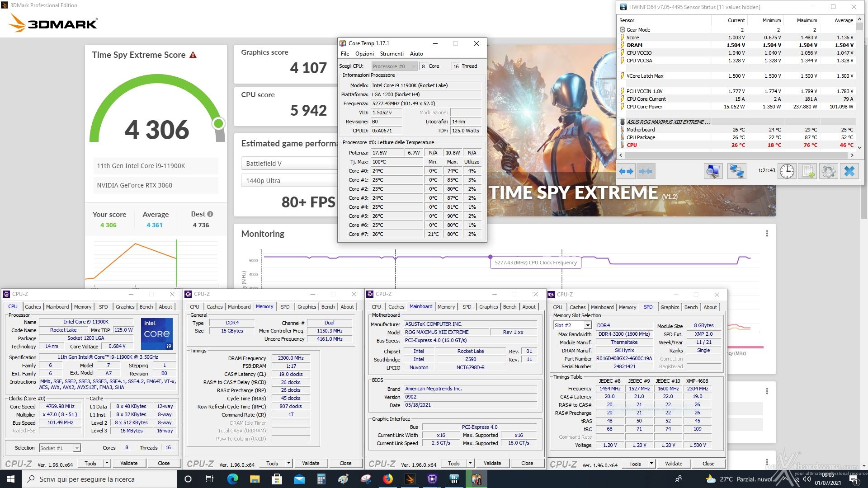Open 1440p Ultra resolution dropdown
This screenshot has height=488, width=868.
coord(289,181)
